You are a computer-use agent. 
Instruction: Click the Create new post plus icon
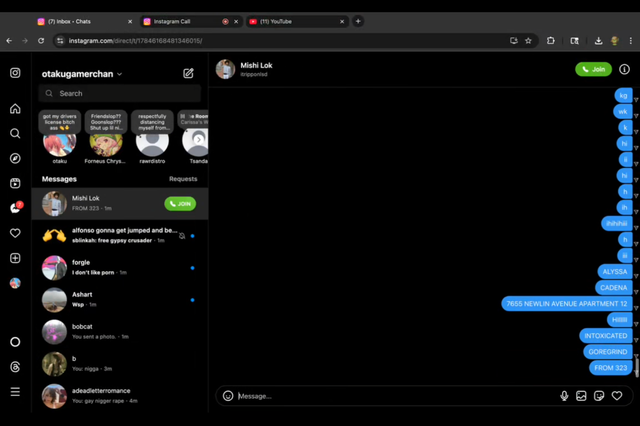pos(15,258)
